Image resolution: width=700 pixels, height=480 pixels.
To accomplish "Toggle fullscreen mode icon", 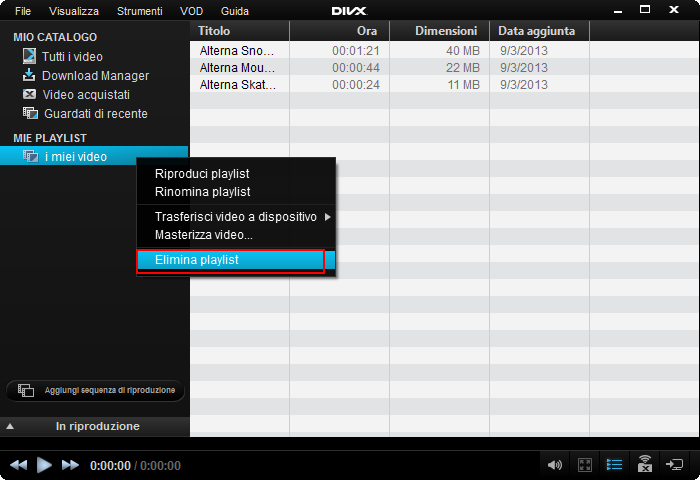I will pos(585,465).
